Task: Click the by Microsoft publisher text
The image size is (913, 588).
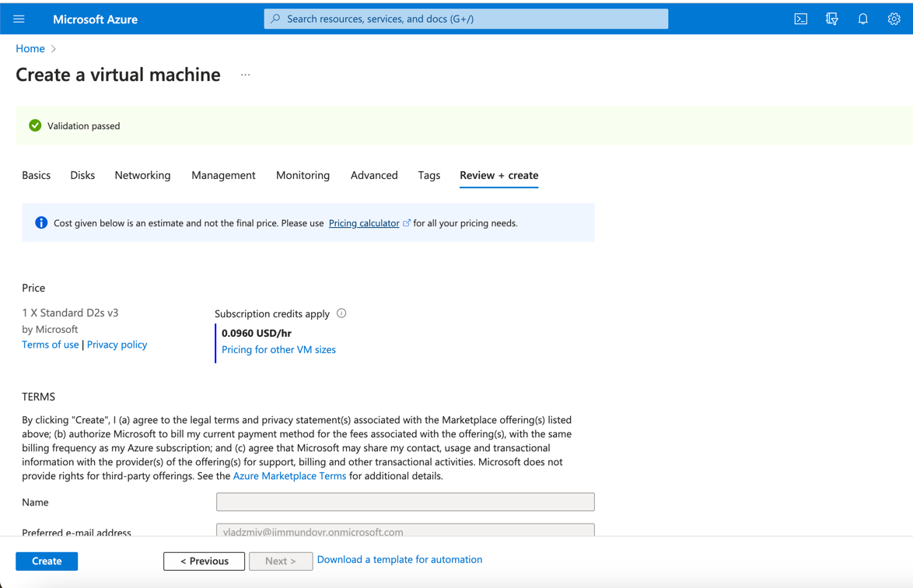Action: click(50, 329)
